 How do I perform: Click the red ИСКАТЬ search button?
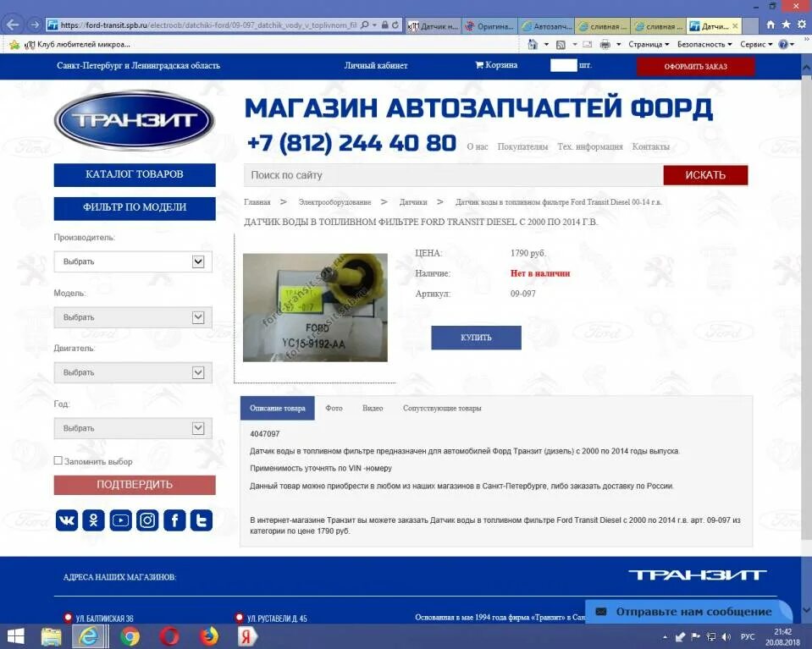coord(705,175)
